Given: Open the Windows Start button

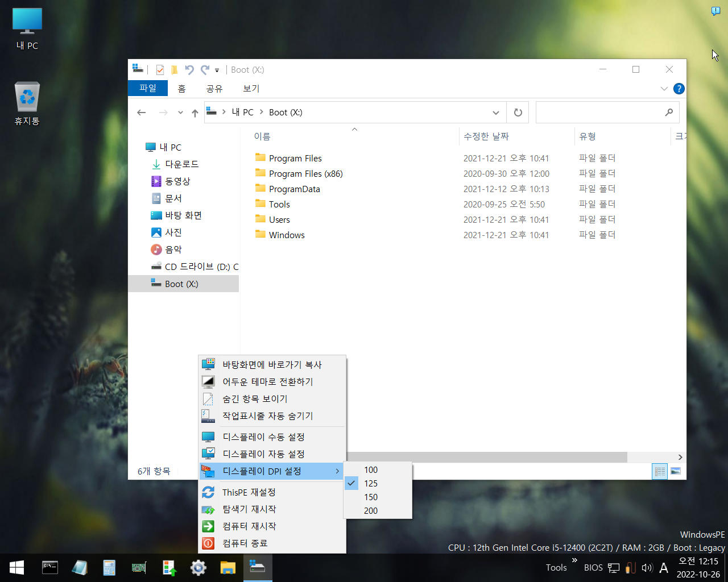Looking at the screenshot, I should tap(16, 567).
